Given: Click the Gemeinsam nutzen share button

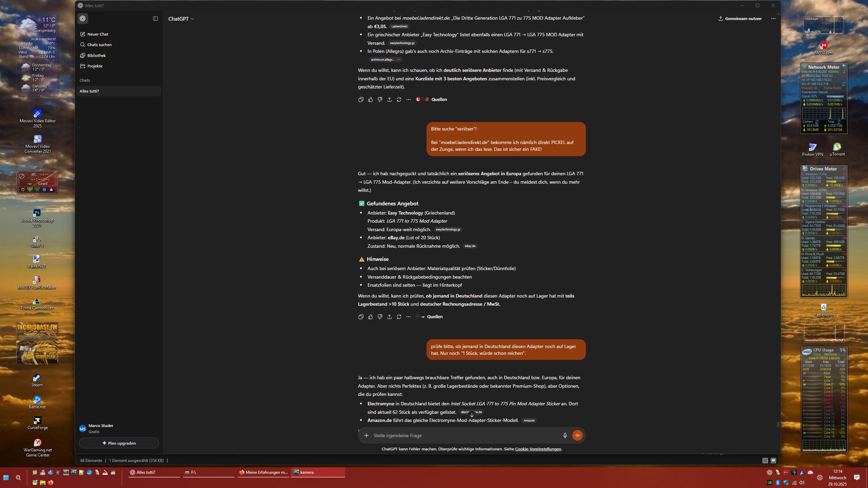Looking at the screenshot, I should pos(740,19).
